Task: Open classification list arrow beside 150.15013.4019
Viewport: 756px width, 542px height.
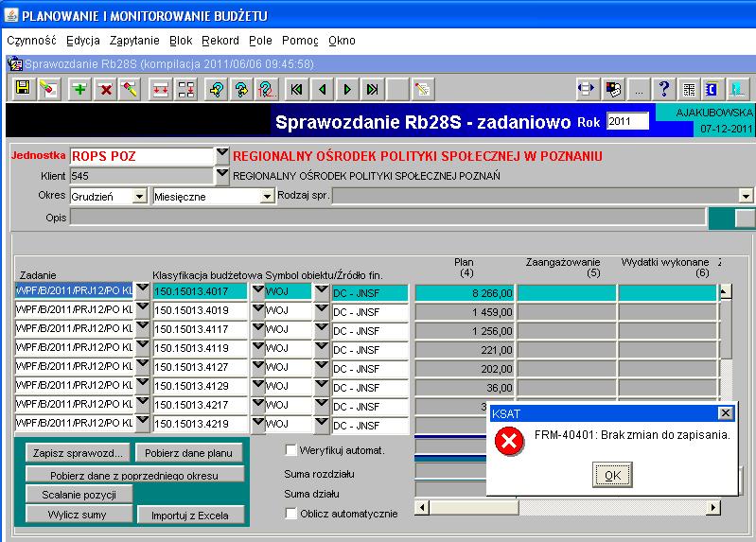Action: 258,309
